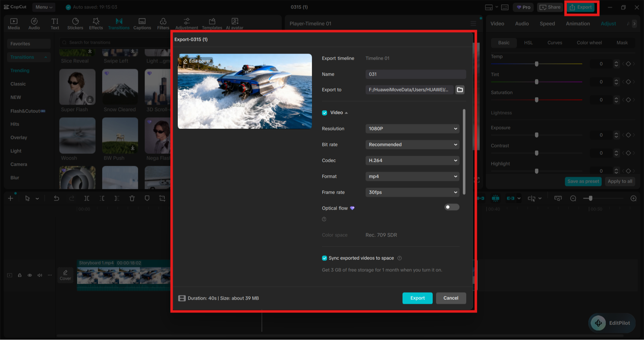Open the Menu dropdown
This screenshot has height=340, width=644.
44,7
